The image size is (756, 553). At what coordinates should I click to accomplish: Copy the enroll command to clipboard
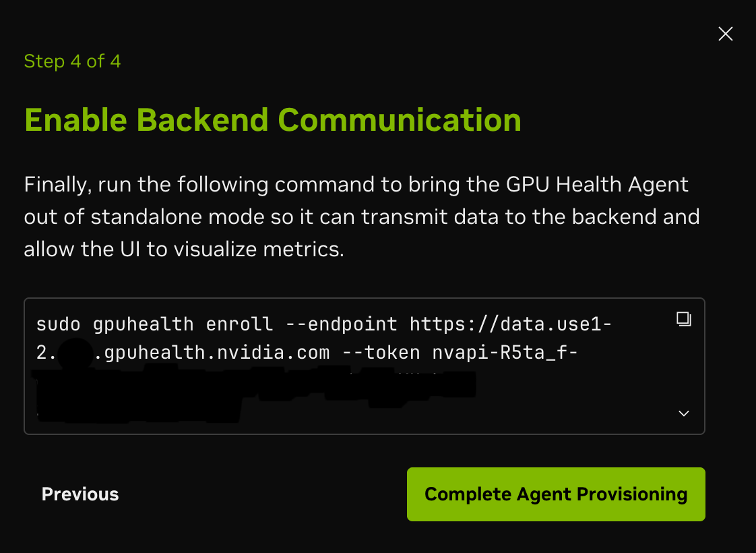point(683,319)
